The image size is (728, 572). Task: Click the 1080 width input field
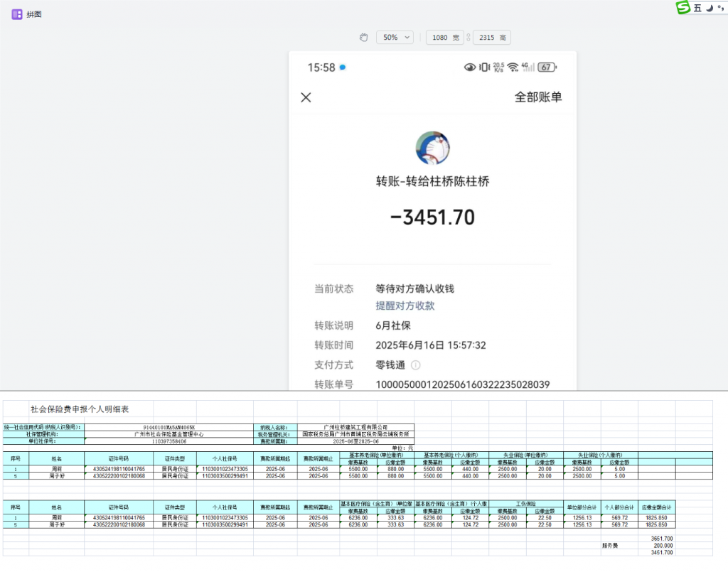440,38
